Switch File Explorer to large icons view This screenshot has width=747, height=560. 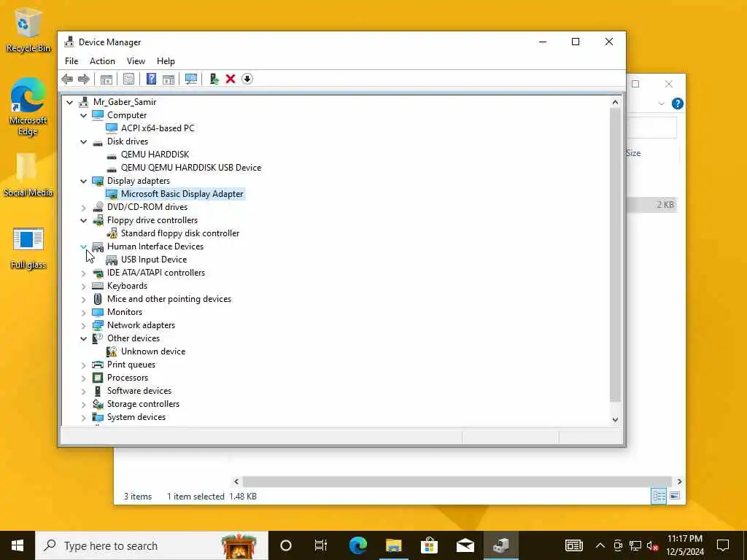(x=675, y=496)
